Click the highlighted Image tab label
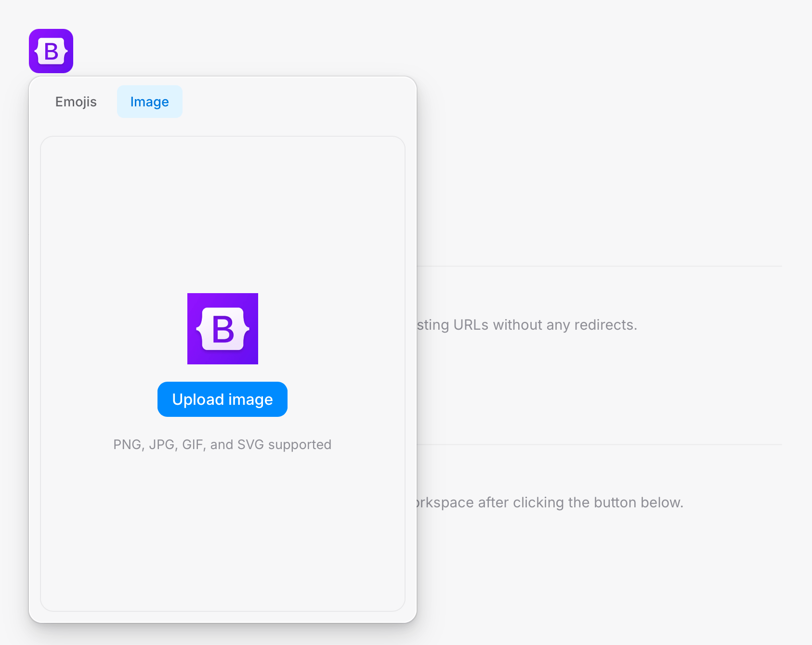 tap(149, 102)
